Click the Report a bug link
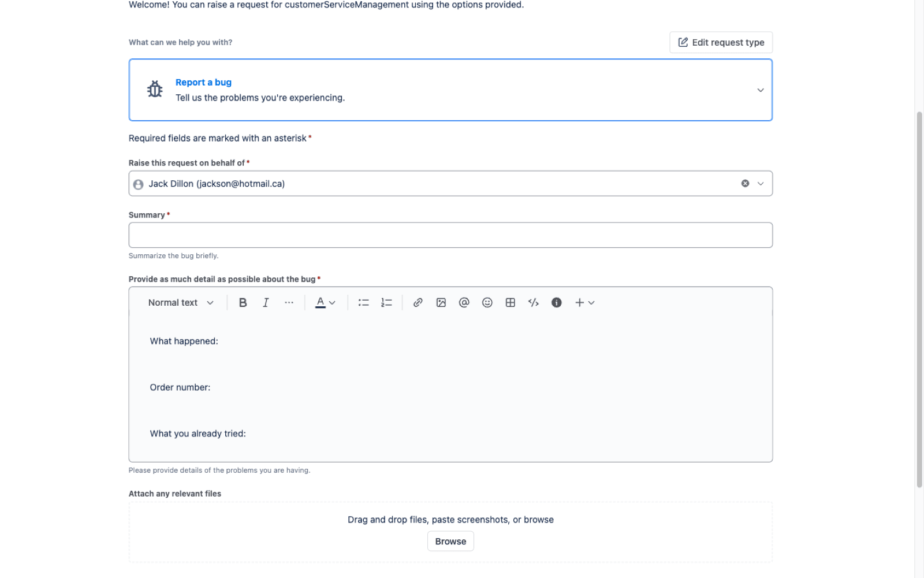Viewport: 924px width, 578px height. pos(203,82)
